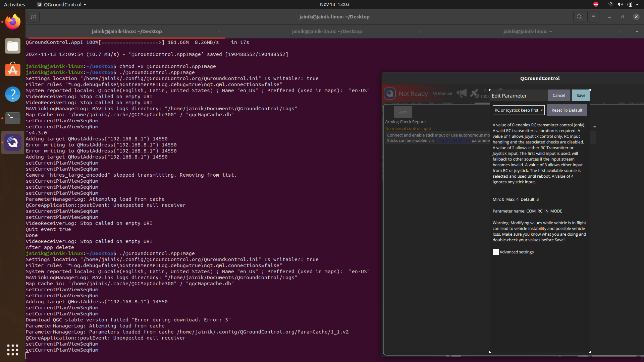This screenshot has height=362, width=644.
Task: Open Files from the dock
Action: click(13, 46)
